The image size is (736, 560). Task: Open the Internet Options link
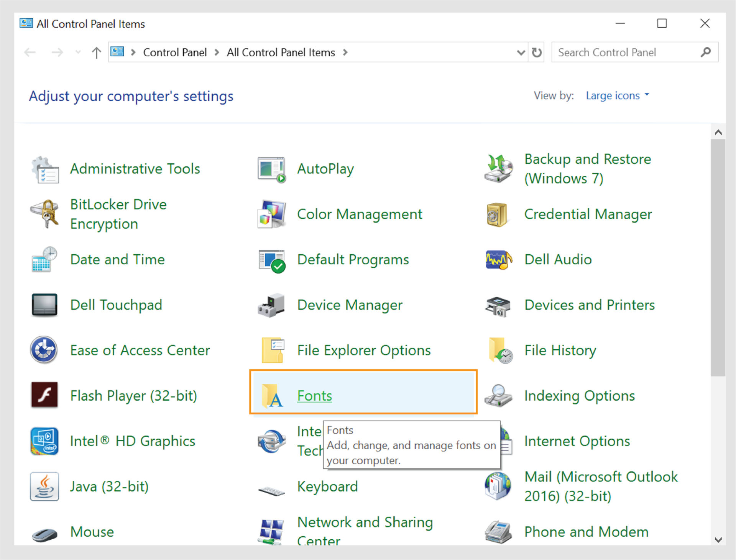tap(577, 441)
